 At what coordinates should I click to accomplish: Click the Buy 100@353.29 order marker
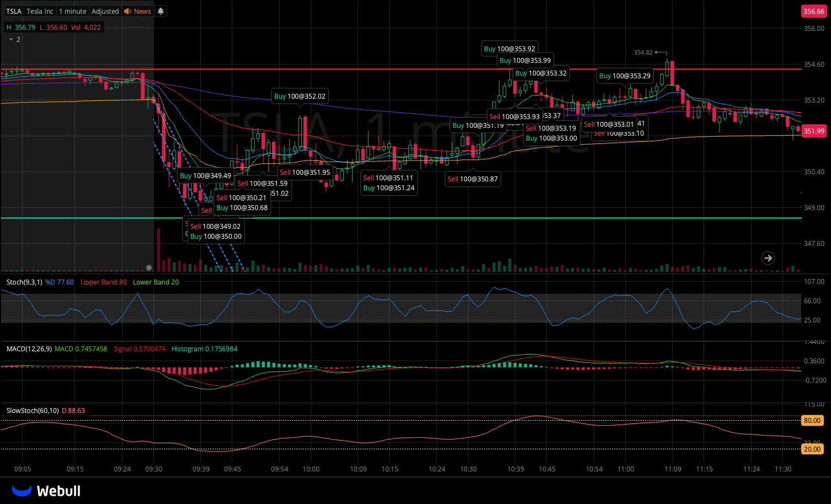point(625,76)
